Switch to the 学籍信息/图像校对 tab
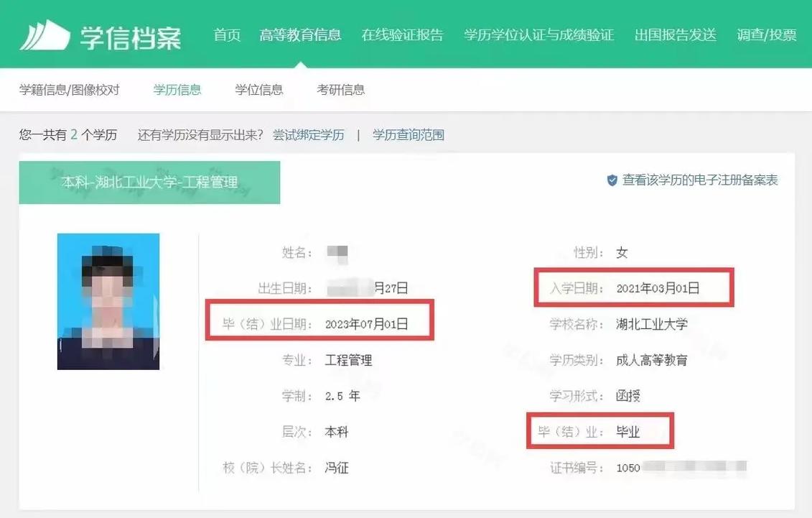812x518 pixels. tap(70, 90)
